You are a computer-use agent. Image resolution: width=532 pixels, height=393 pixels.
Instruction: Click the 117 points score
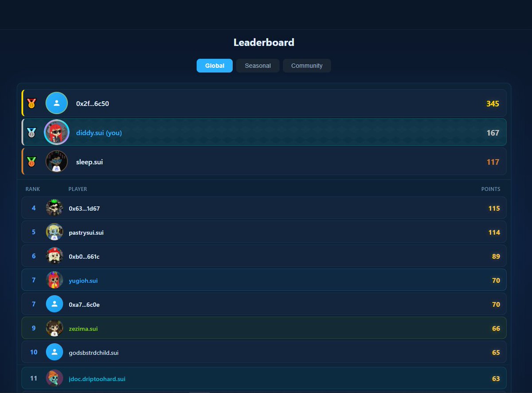pos(493,162)
